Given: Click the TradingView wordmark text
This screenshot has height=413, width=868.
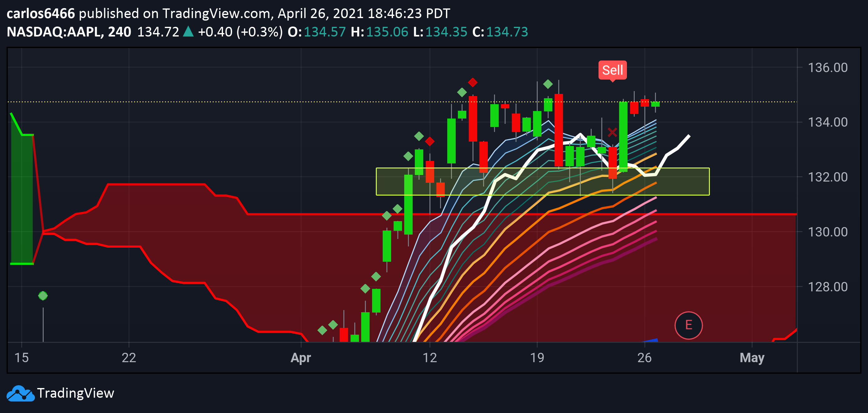Looking at the screenshot, I should pyautogui.click(x=75, y=393).
